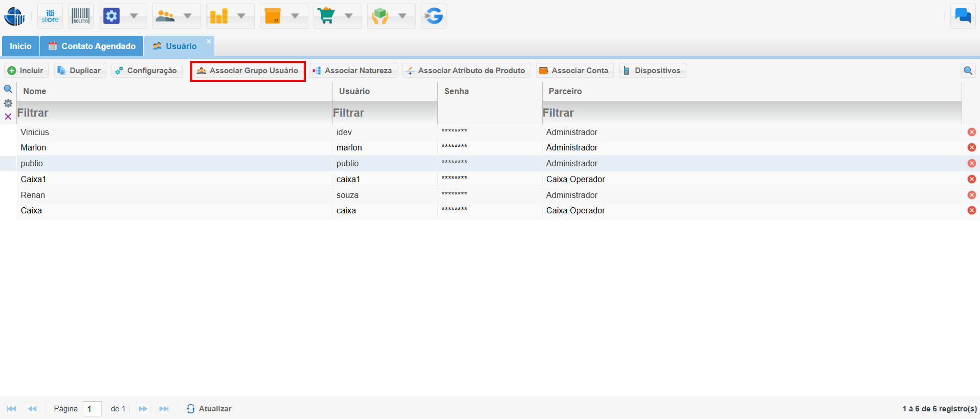This screenshot has width=980, height=419.
Task: Click Associar Grupo Usuário button
Action: tap(248, 71)
